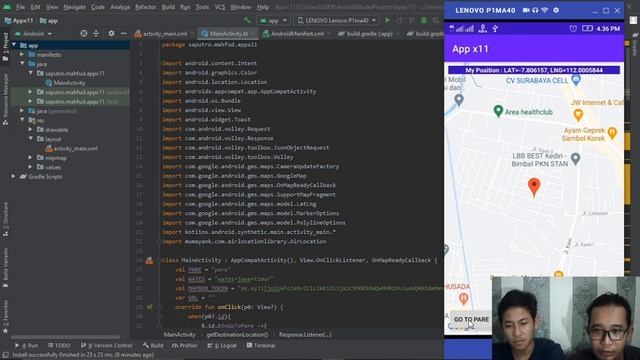The height and width of the screenshot is (360, 640).
Task: Open the VCS menu
Action: click(x=220, y=7)
